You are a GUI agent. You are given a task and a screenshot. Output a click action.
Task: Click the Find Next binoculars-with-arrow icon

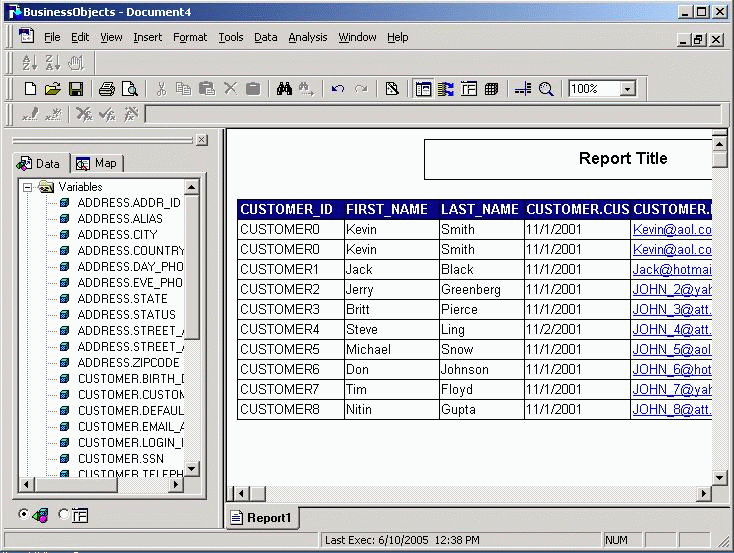pyautogui.click(x=307, y=88)
